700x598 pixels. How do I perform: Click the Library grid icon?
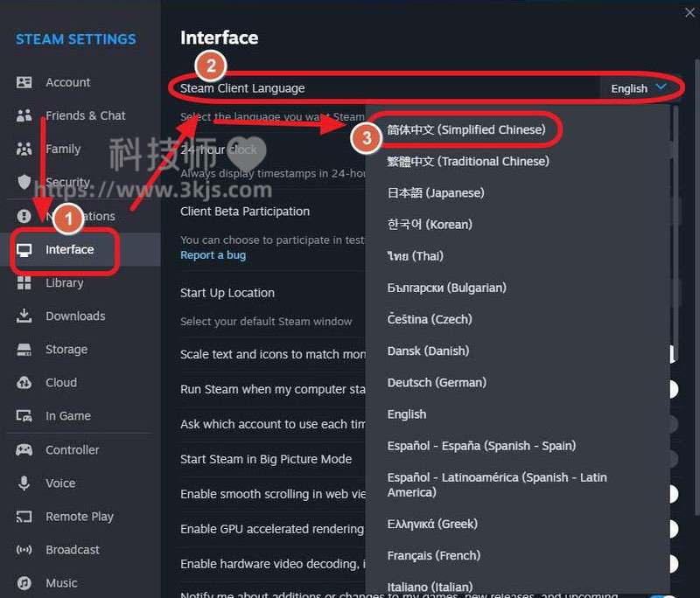(24, 282)
